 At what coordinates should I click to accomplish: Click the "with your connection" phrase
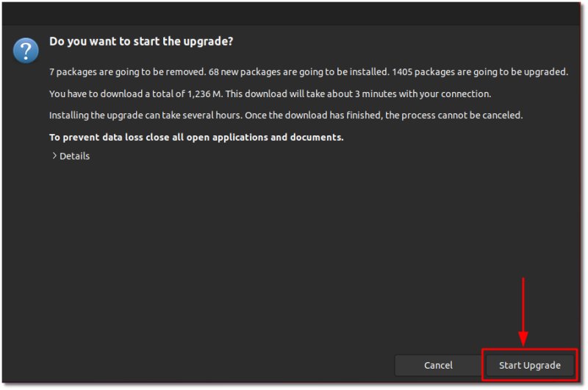445,94
